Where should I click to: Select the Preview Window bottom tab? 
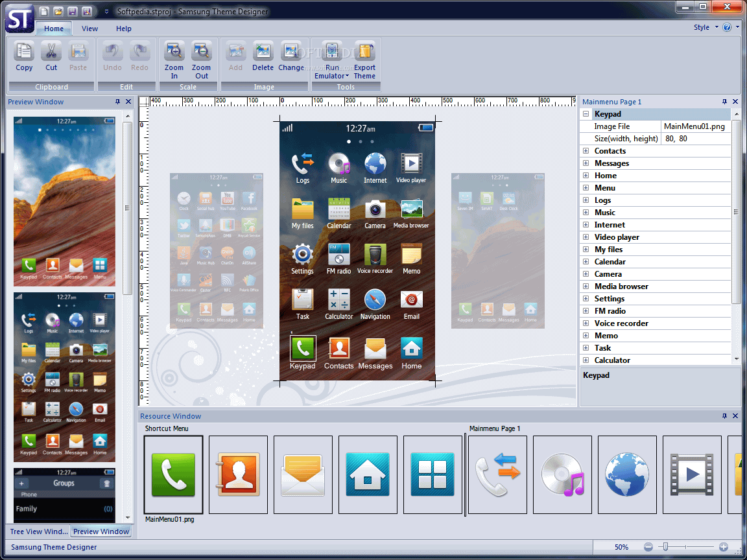pos(101,531)
